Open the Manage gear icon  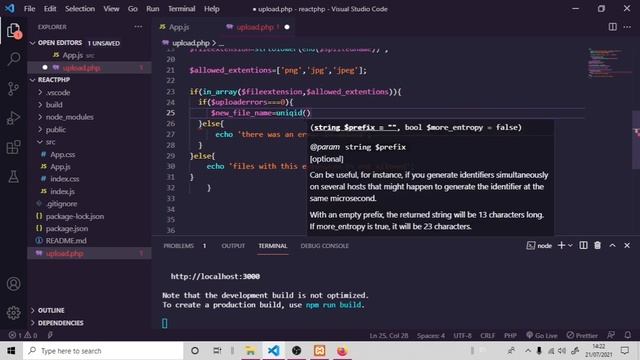point(13,313)
